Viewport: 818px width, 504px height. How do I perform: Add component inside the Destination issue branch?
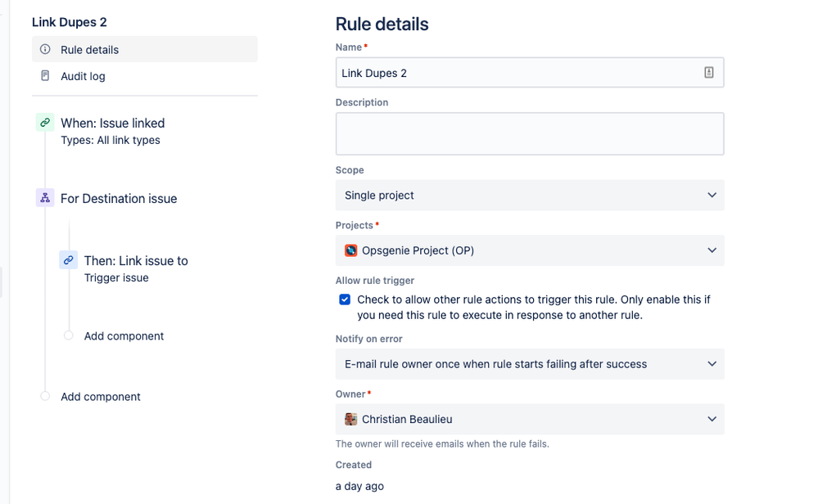[124, 336]
